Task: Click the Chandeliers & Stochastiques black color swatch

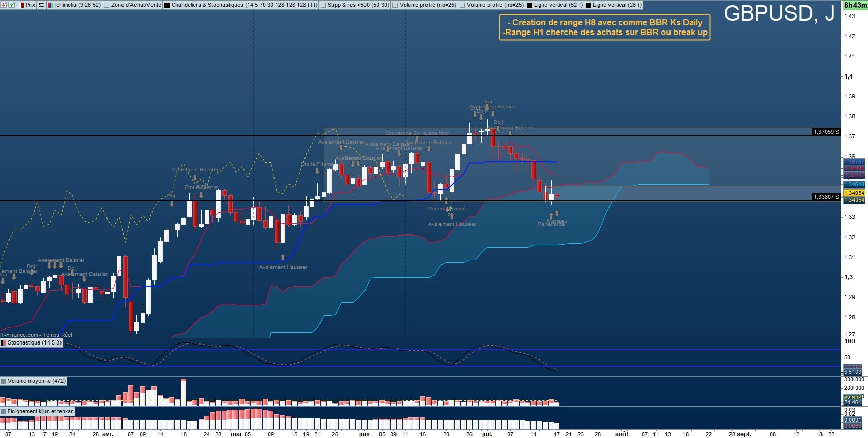Action: [x=167, y=5]
